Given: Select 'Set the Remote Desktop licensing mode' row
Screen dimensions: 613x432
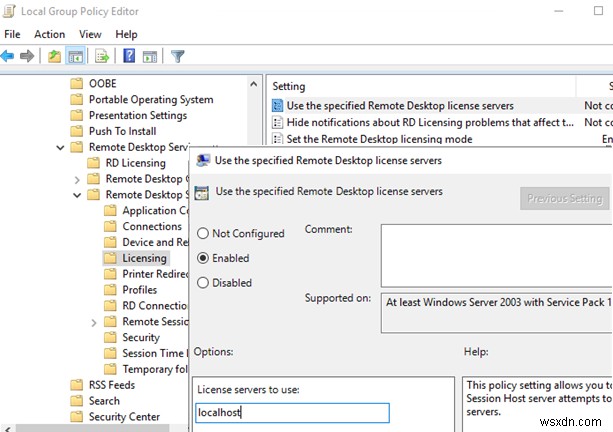Looking at the screenshot, I should coord(442,139).
